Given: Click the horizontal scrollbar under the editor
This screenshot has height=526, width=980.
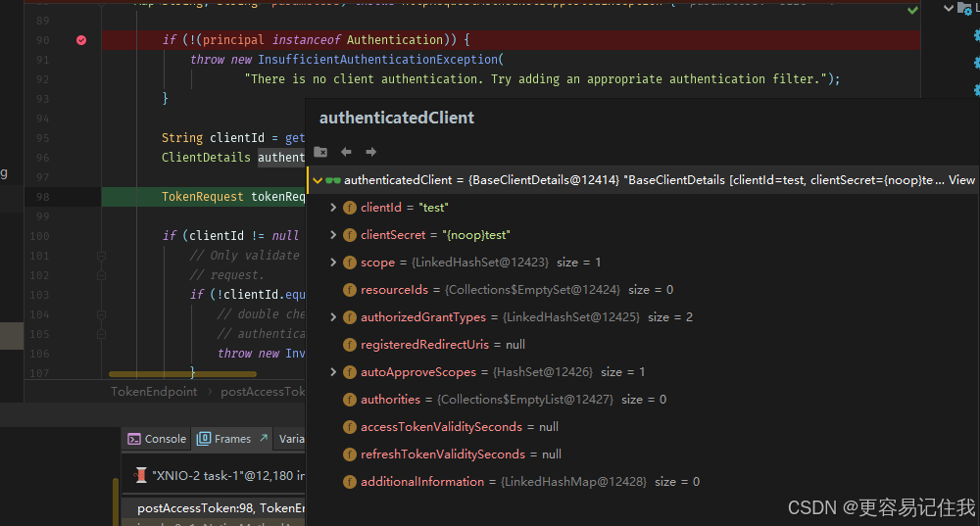Looking at the screenshot, I should (182, 374).
